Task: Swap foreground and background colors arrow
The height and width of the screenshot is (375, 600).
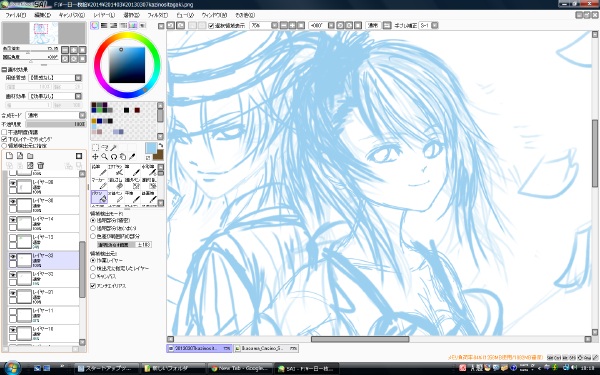Action: coord(161,146)
